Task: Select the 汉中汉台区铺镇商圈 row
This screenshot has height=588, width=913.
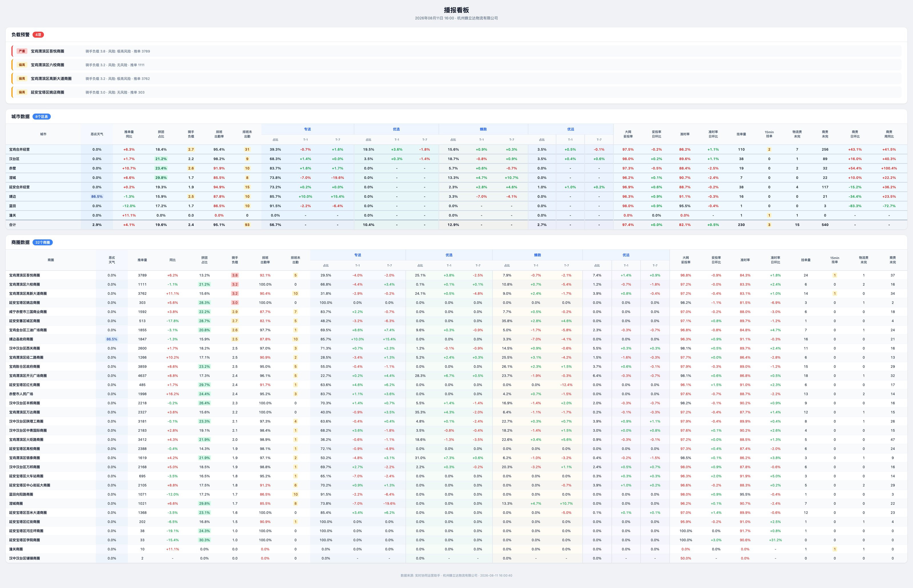Action: point(456,558)
